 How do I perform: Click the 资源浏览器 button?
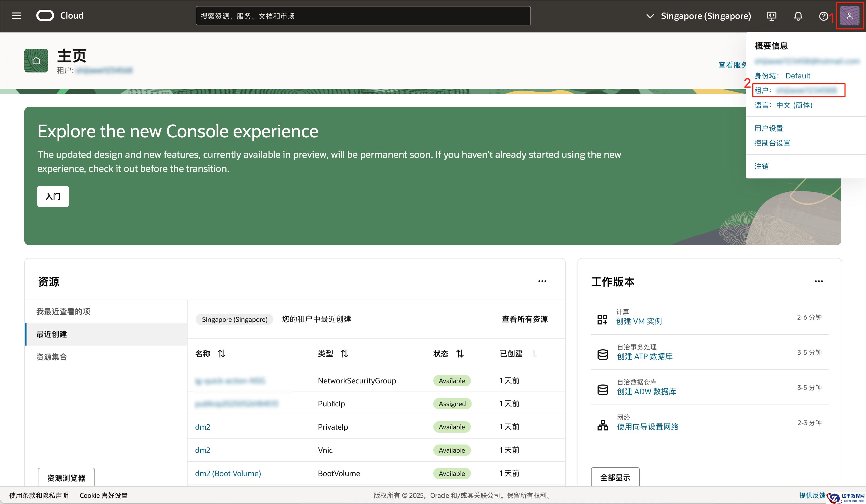point(66,478)
